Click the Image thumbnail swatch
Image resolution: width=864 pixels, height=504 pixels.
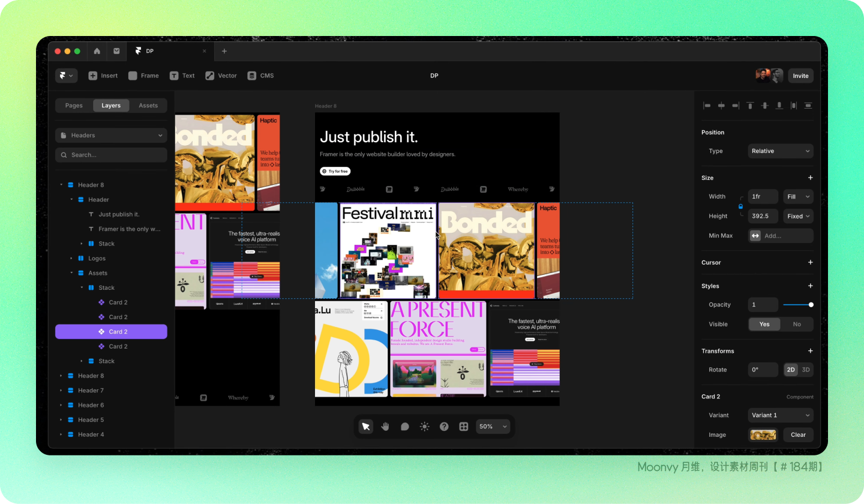[x=763, y=435]
